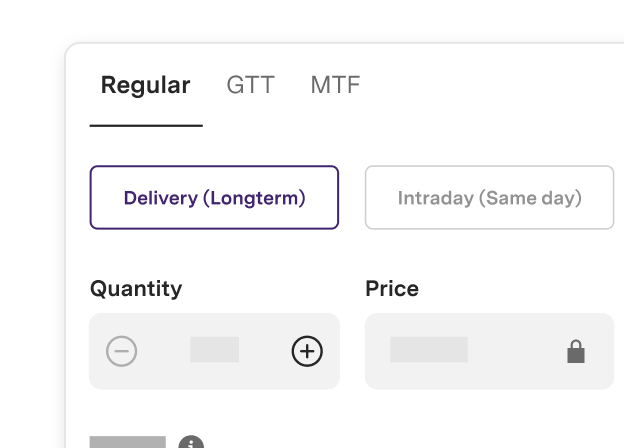
Task: Click blank gap between Delivery and Intraday buttons
Action: [x=352, y=197]
